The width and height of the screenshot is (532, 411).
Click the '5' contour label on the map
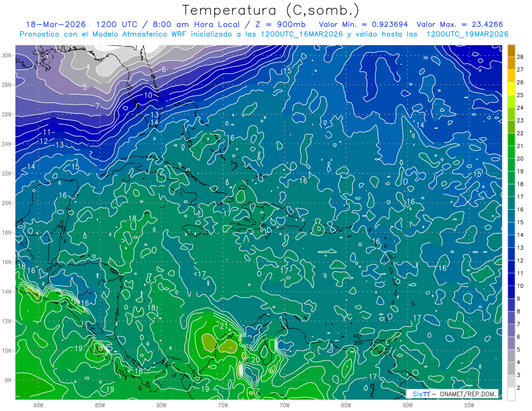[85, 87]
